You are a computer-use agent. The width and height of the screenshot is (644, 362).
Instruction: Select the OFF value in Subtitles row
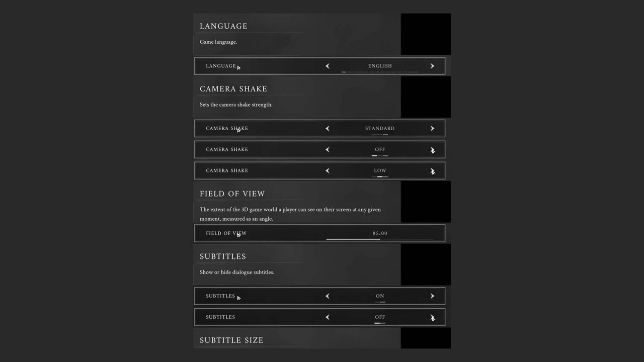380,317
